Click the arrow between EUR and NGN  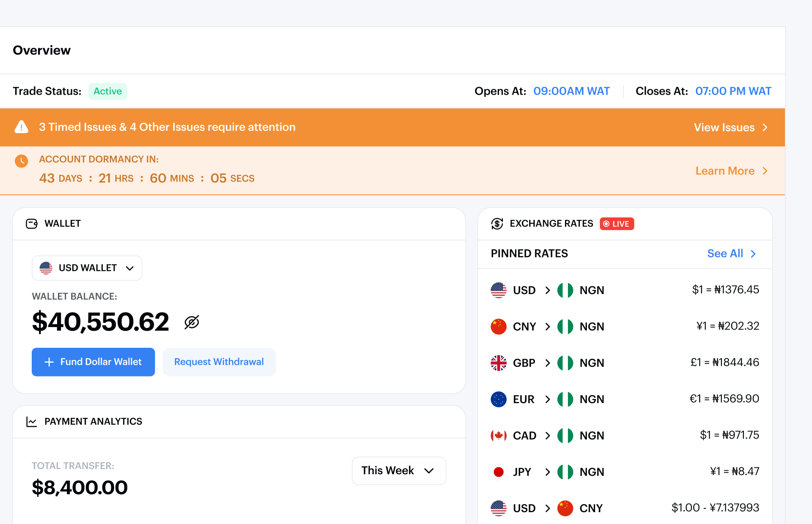[x=548, y=399]
